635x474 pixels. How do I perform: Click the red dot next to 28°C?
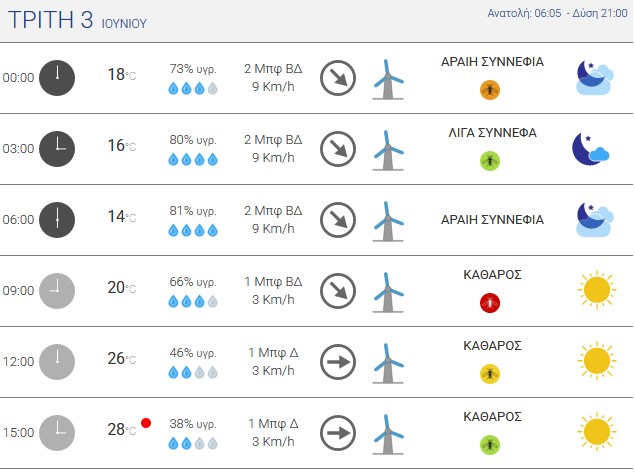(x=146, y=423)
